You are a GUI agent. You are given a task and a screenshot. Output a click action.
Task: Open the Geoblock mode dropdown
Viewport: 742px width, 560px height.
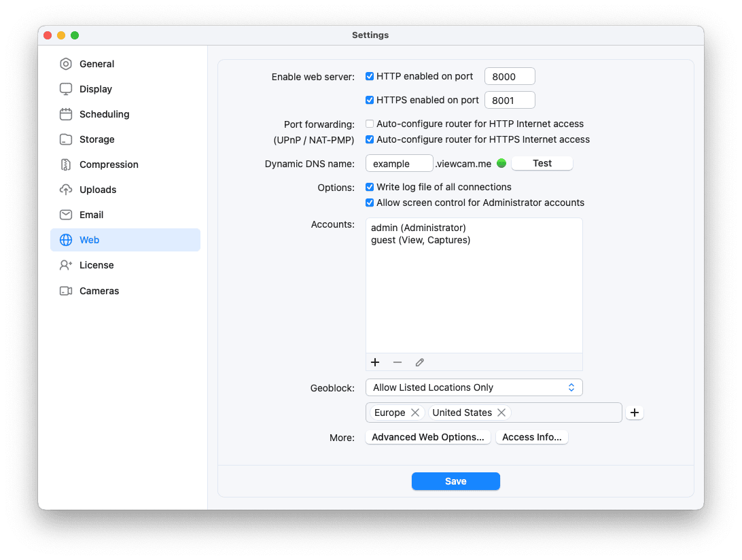tap(474, 387)
